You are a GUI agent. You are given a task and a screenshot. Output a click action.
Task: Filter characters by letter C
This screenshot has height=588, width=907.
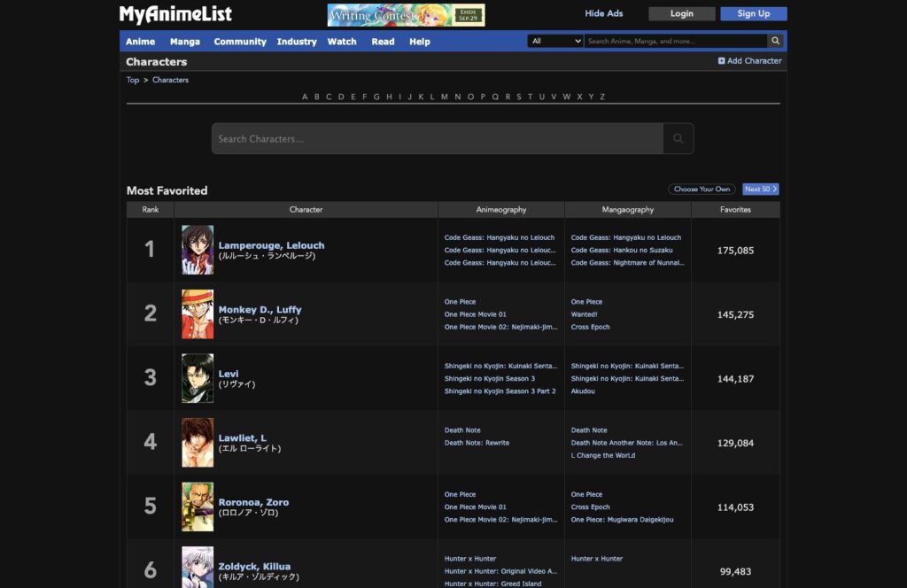click(329, 97)
